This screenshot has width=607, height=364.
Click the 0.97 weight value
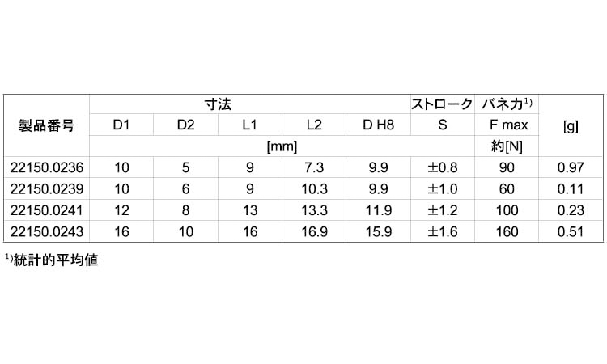pyautogui.click(x=569, y=167)
